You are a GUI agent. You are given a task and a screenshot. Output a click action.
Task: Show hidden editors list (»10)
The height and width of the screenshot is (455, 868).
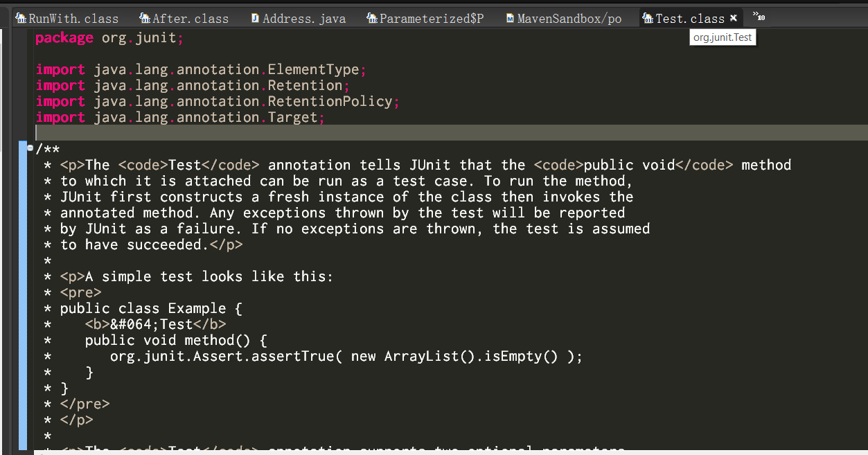[759, 17]
